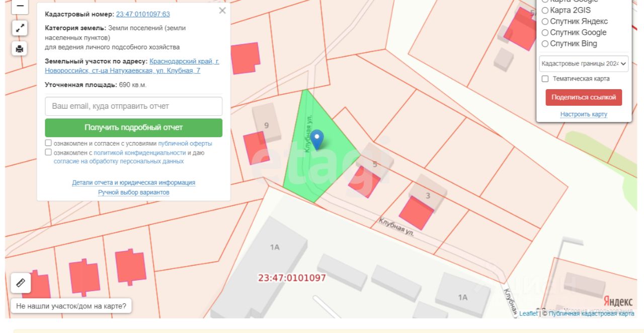Open cadastral number 23:47:0101097:63 link
Image resolution: width=644 pixels, height=333 pixels.
tap(143, 14)
